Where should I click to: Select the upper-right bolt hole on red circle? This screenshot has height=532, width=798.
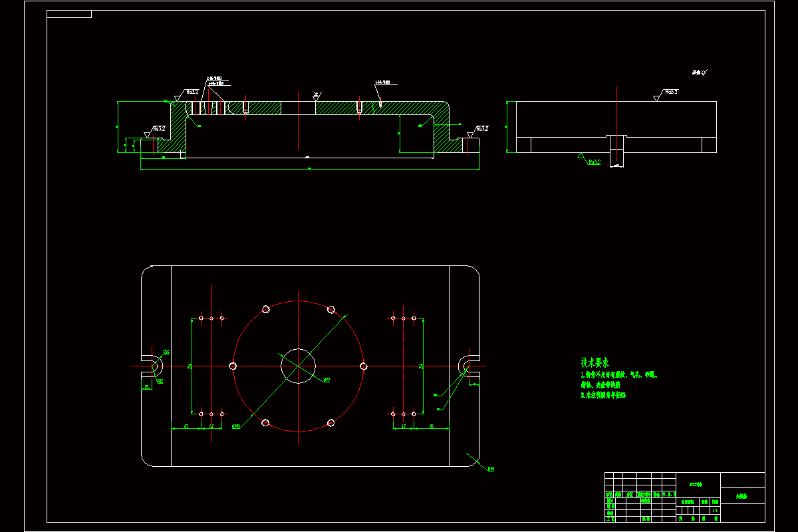click(331, 309)
